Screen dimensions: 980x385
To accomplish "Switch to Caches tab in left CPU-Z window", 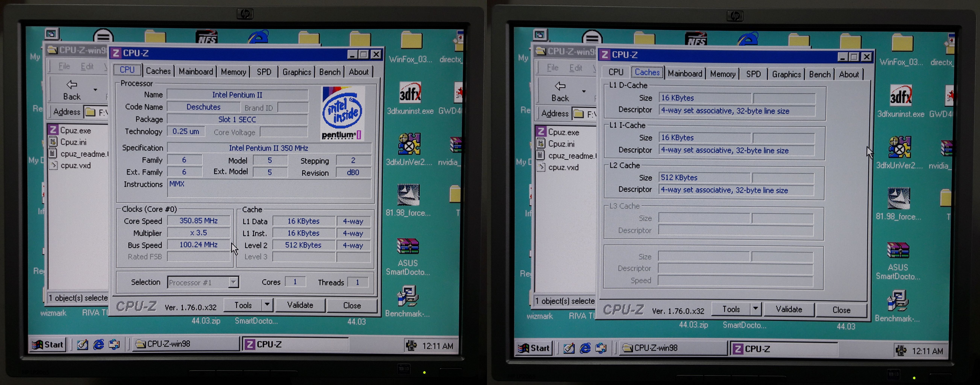I will click(x=158, y=71).
